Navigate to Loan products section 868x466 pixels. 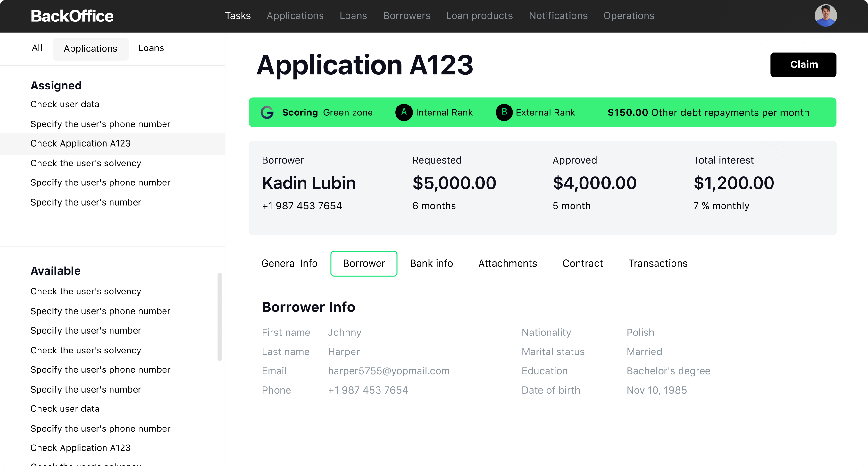tap(479, 16)
